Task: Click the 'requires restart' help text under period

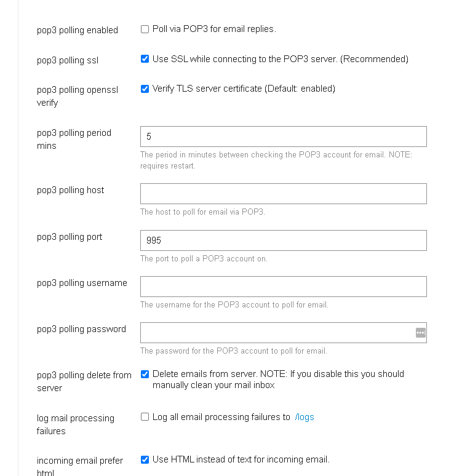Action: (x=168, y=166)
